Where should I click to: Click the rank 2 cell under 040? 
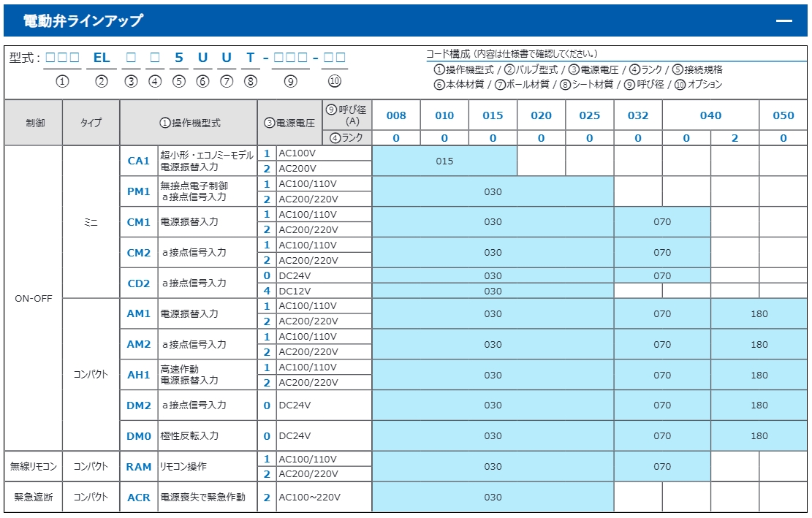click(x=735, y=138)
